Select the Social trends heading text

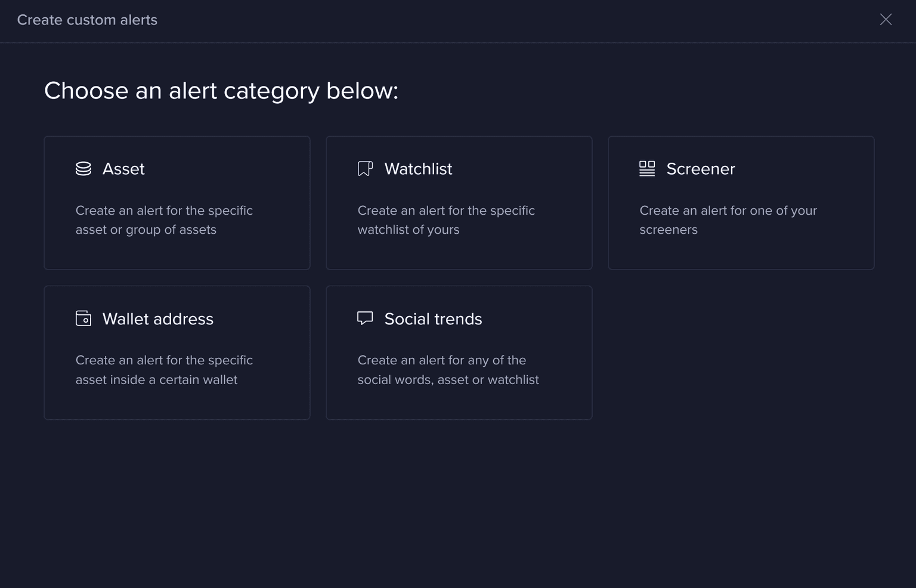(x=433, y=319)
